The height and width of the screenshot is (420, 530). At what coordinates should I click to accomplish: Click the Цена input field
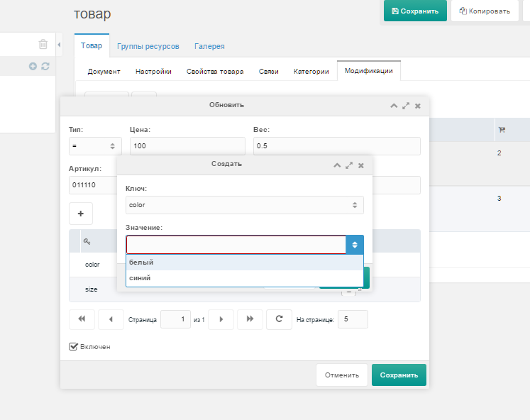click(187, 145)
